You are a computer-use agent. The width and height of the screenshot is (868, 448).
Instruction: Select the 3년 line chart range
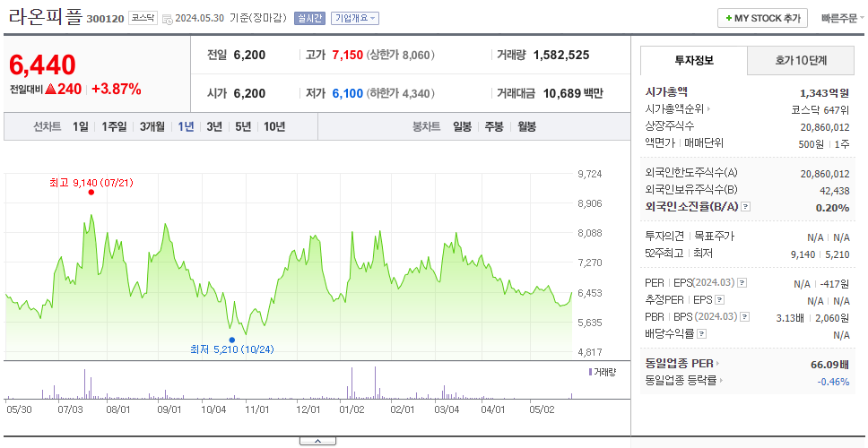click(214, 126)
